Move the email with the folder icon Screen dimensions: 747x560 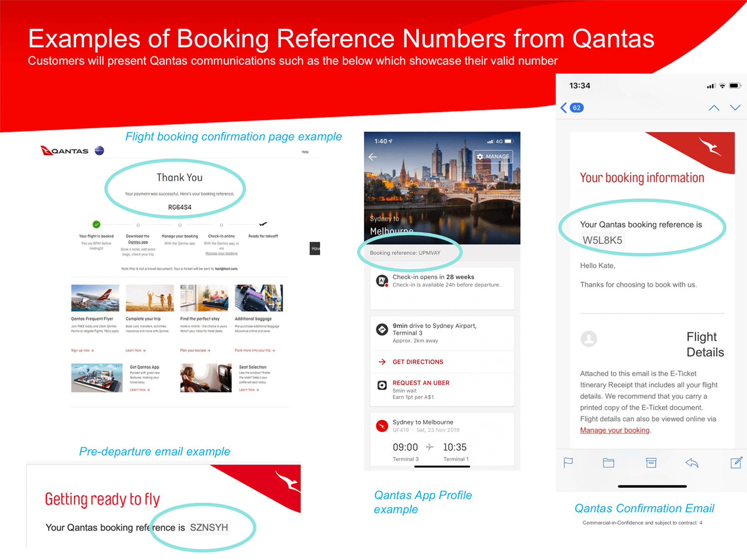(609, 463)
